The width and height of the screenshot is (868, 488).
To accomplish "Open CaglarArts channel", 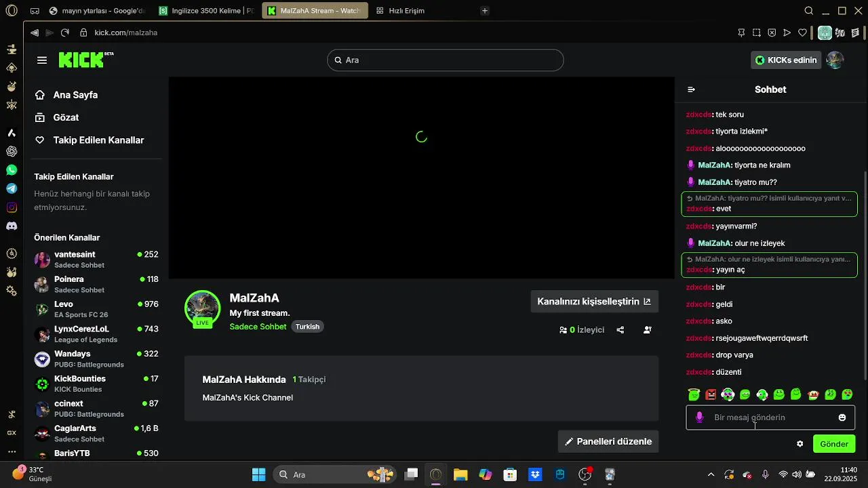I will tap(96, 433).
